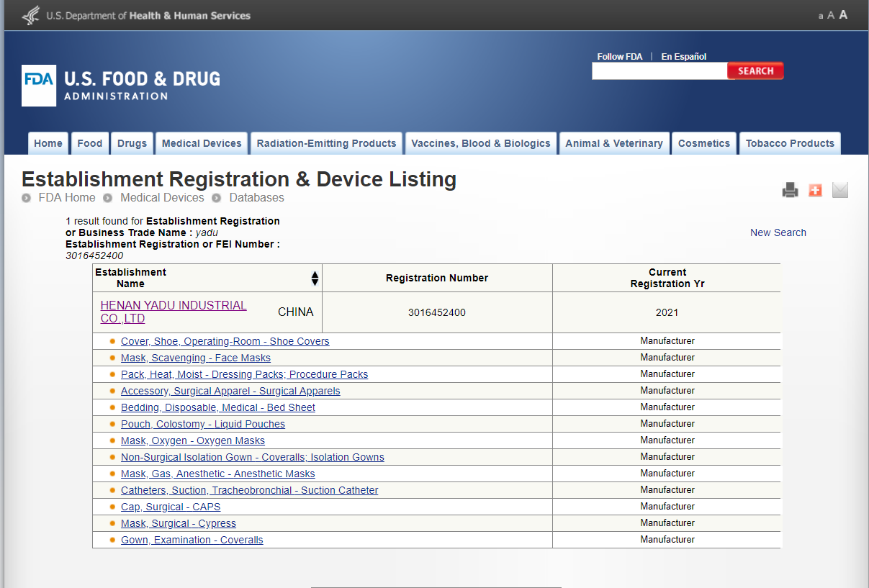
Task: Open HENAN YADU INDUSTRIAL CO.,LTD link
Action: [174, 312]
